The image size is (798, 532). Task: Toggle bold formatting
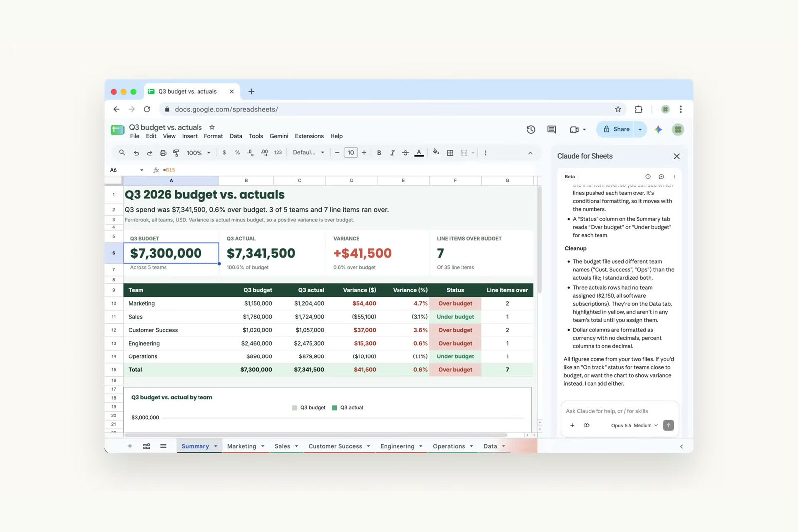379,153
